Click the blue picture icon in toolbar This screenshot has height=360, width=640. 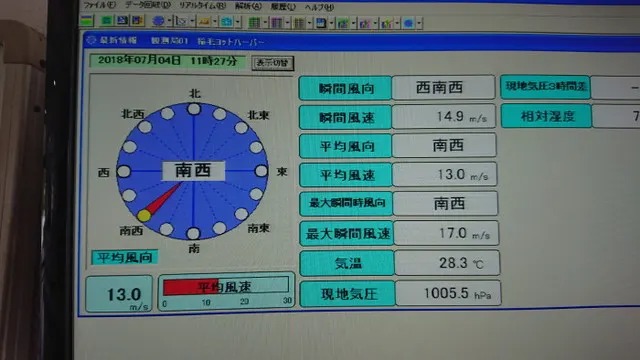[122, 20]
